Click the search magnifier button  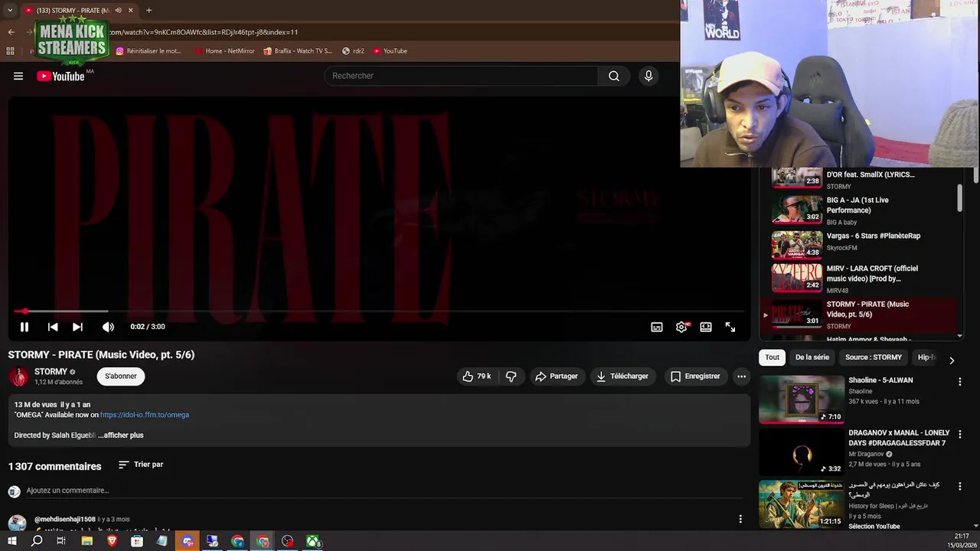(614, 76)
